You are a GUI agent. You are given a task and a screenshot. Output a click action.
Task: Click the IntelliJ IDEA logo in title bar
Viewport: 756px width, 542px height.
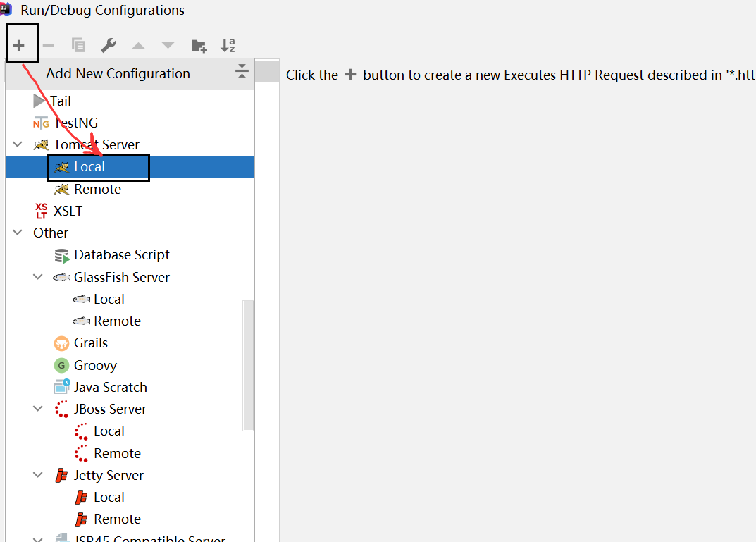[6, 8]
